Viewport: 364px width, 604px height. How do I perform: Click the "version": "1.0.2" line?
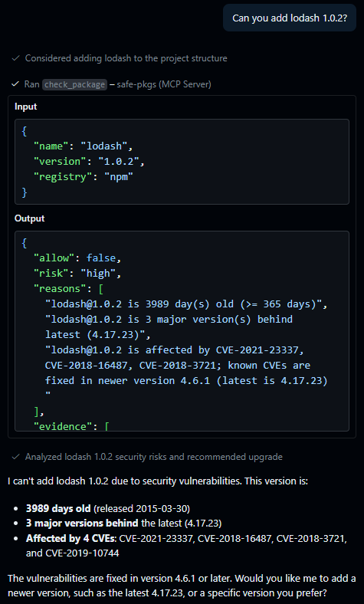pyautogui.click(x=89, y=162)
